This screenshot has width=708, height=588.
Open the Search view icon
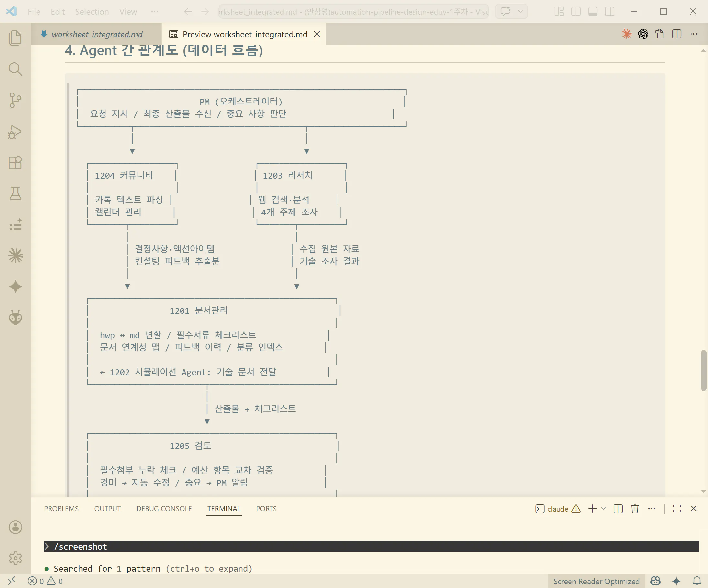point(15,69)
